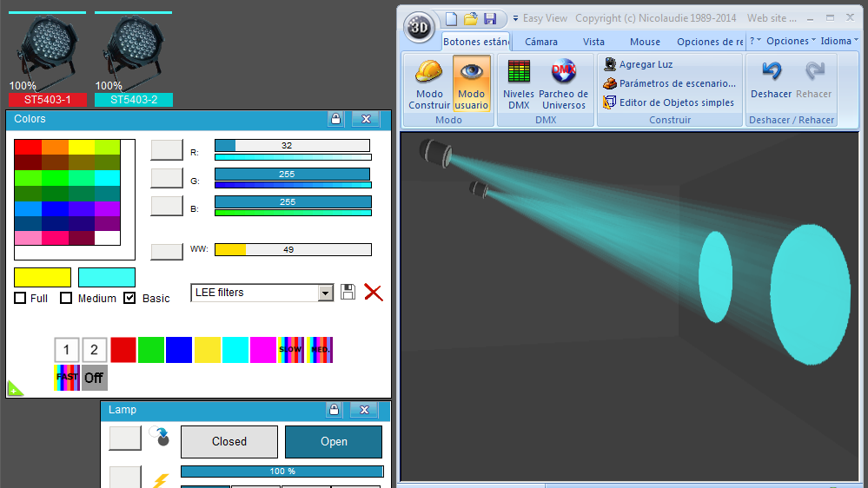Viewport: 868px width, 488px height.
Task: Click the shutter icon in Lamp panel
Action: [160, 436]
